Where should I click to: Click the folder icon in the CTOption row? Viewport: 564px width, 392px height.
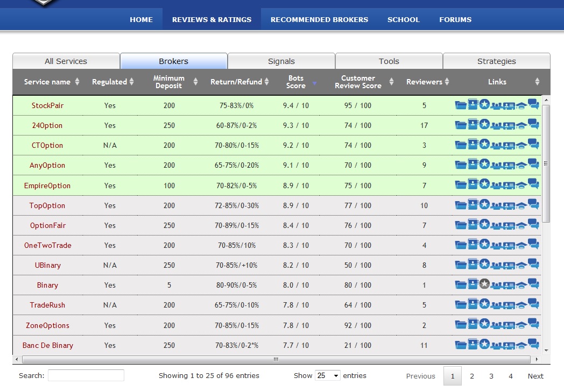point(461,145)
